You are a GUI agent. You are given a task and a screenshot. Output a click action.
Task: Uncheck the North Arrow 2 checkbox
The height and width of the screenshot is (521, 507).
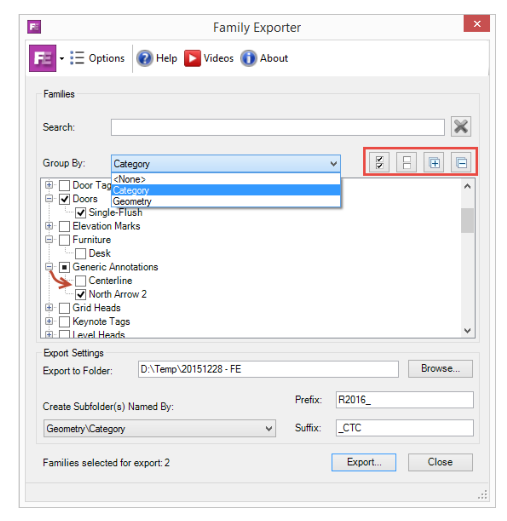[80, 294]
